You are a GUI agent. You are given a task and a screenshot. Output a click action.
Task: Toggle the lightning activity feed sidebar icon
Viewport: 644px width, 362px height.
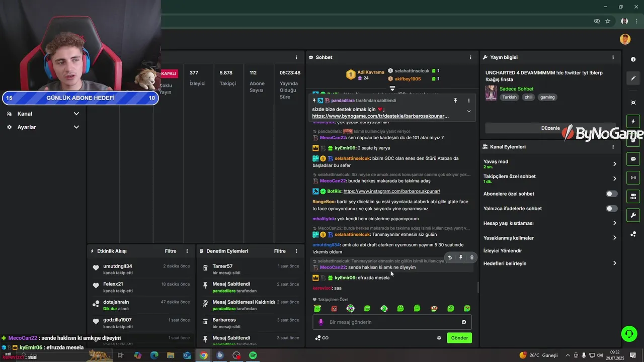click(x=633, y=122)
